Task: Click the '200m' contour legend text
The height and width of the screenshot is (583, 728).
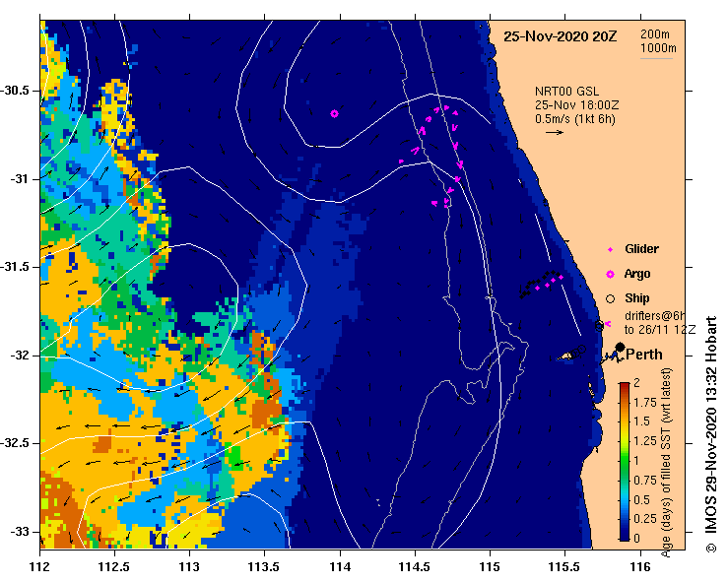Action: point(655,34)
